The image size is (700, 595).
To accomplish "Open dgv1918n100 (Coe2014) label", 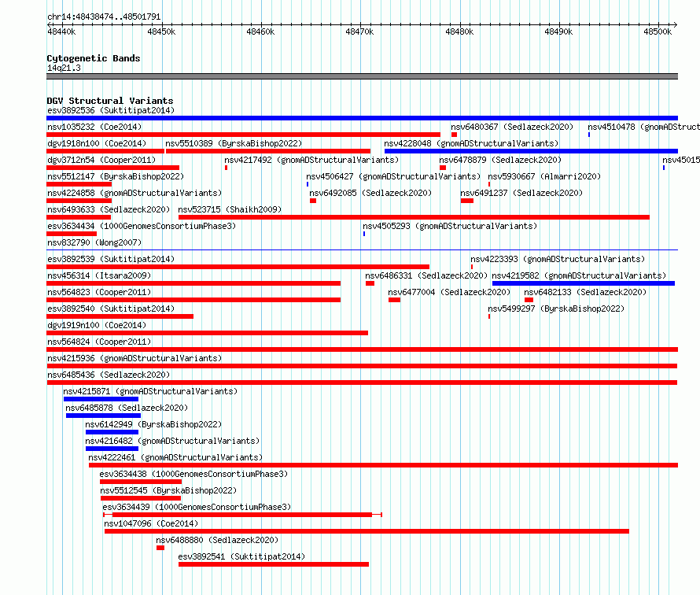I will (x=97, y=143).
